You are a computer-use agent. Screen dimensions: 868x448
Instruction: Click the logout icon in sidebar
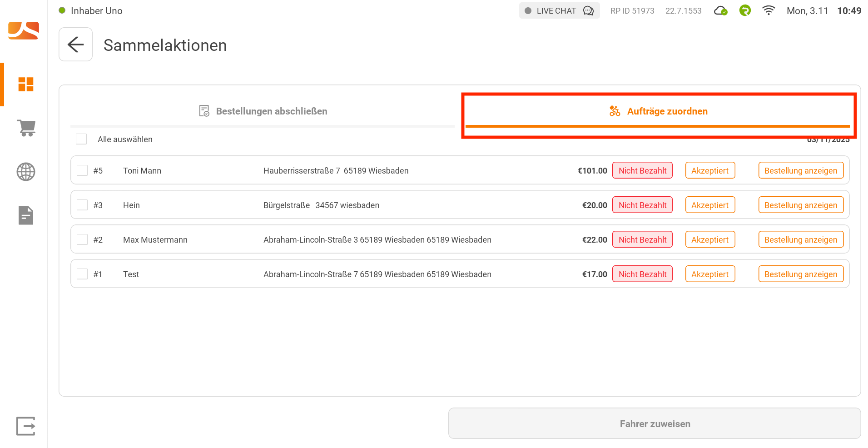click(26, 426)
